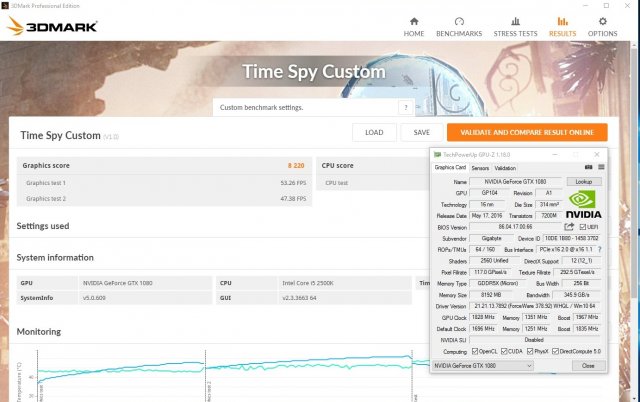Click the GPU-Z hamburger menu icon

pos(598,168)
